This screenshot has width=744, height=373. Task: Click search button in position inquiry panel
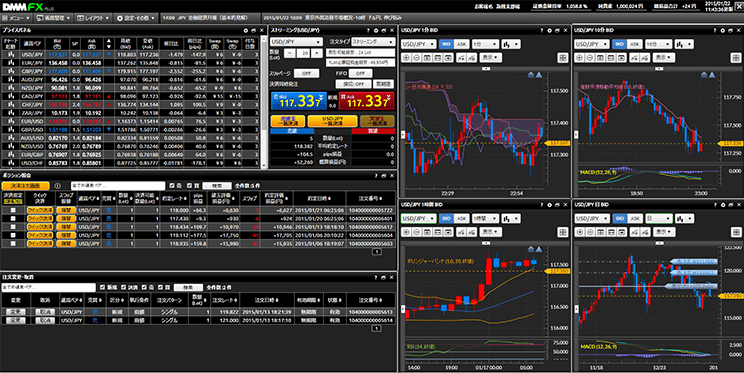point(216,186)
